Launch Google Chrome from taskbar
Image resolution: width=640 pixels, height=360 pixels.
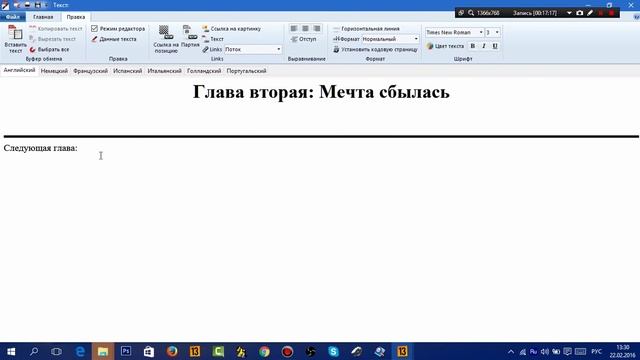pyautogui.click(x=264, y=351)
